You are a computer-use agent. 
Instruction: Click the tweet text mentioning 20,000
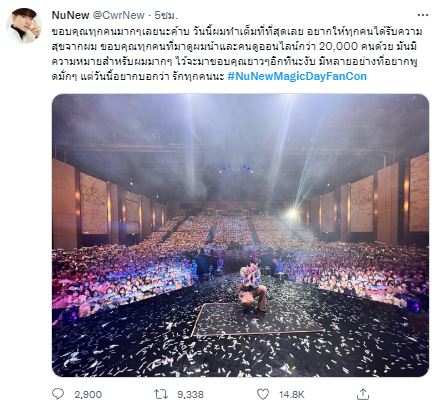pos(234,47)
